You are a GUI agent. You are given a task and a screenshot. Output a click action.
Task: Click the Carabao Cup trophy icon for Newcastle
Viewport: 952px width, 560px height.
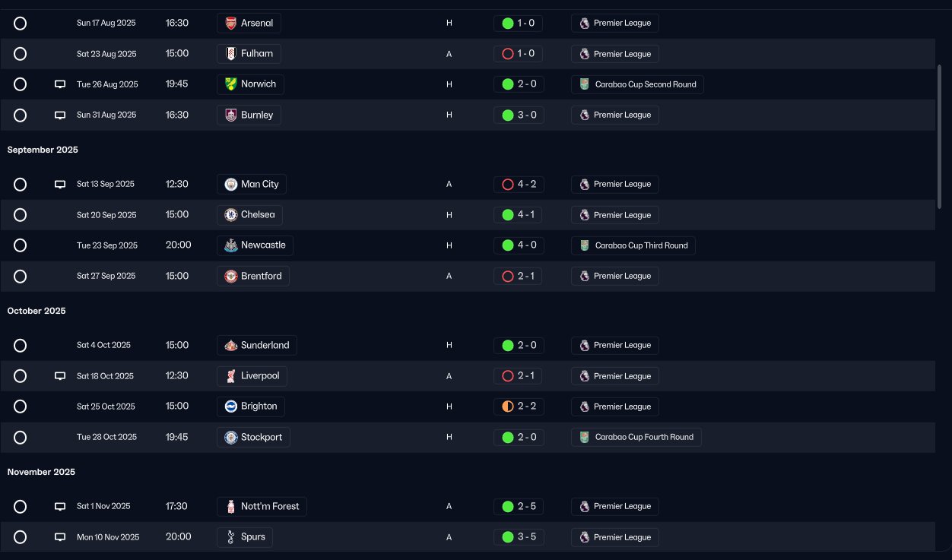coord(584,245)
